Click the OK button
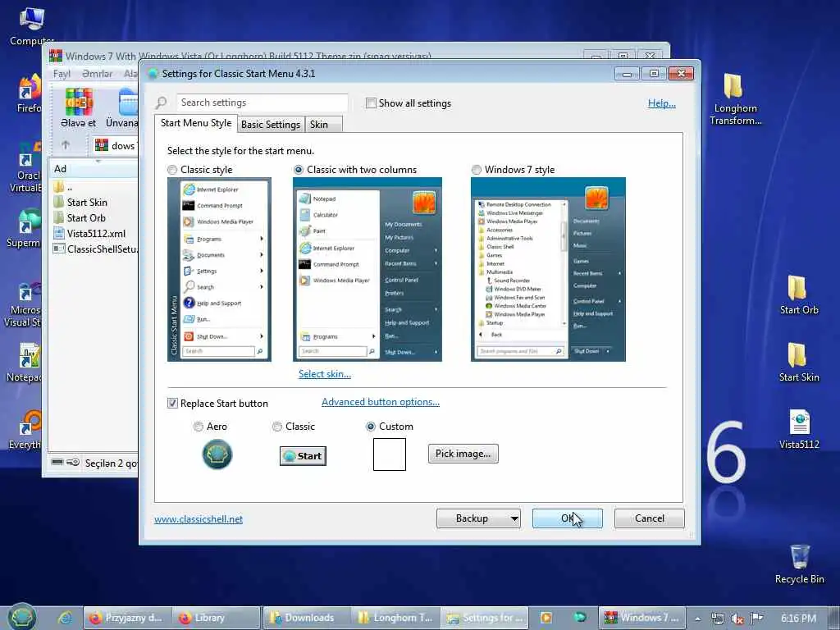Screen dimensions: 840x630 click(568, 518)
